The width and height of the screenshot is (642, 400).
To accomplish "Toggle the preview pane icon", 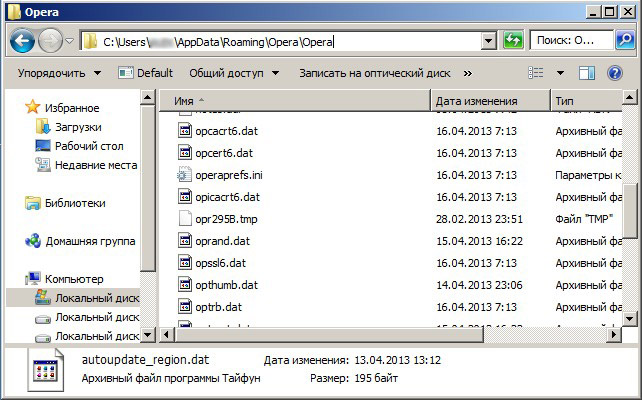I will [x=586, y=73].
